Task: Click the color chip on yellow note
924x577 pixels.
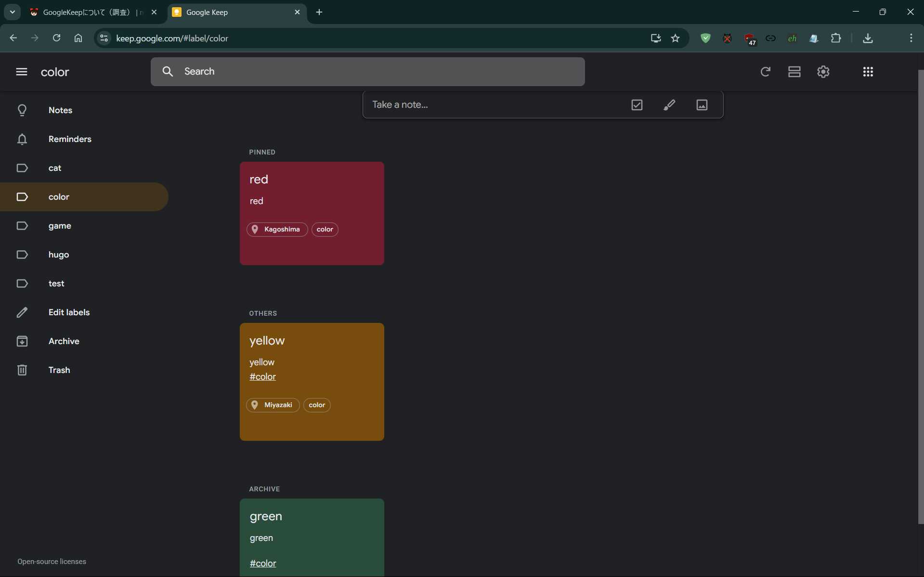Action: pos(317,405)
